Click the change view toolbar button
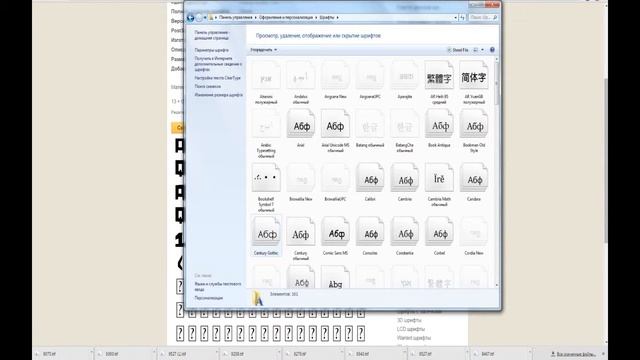Screen dimensions: 640x360 (x=476, y=50)
